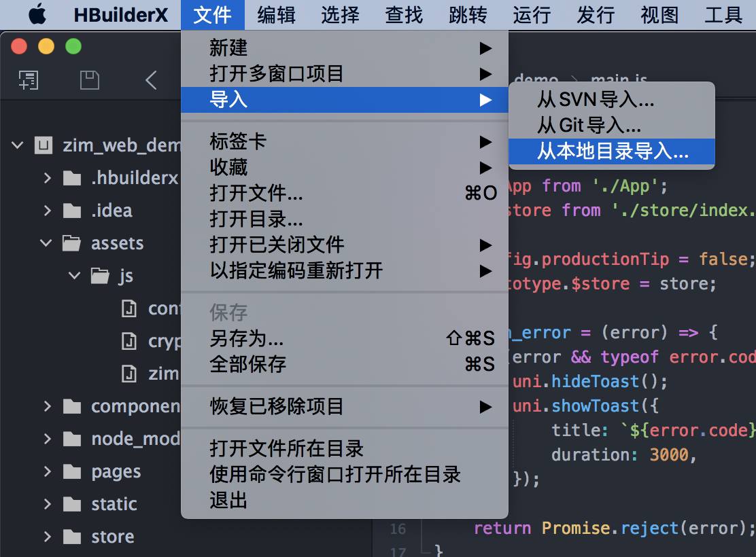This screenshot has width=756, height=557.
Task: Click the back navigation arrow icon
Action: click(151, 80)
